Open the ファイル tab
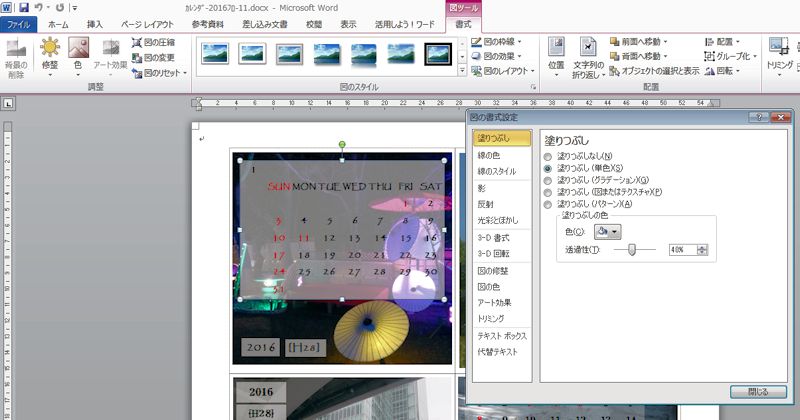800x420 pixels. 20,23
